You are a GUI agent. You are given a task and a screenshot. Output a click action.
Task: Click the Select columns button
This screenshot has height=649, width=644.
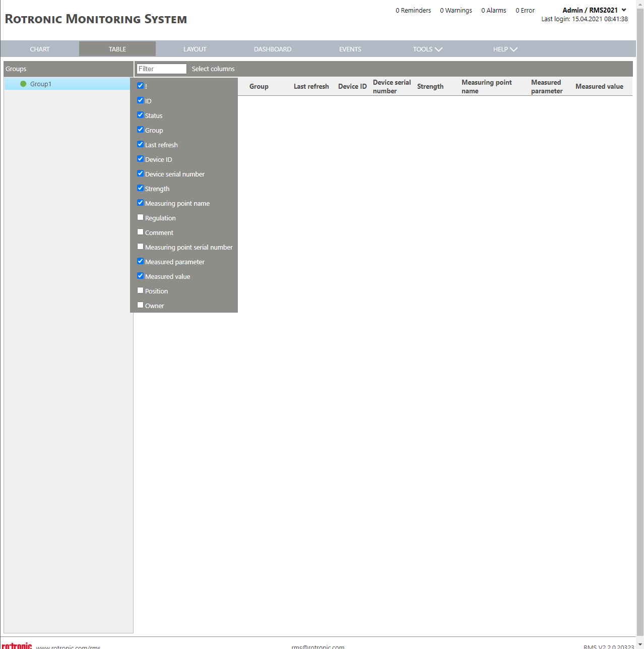(x=213, y=69)
